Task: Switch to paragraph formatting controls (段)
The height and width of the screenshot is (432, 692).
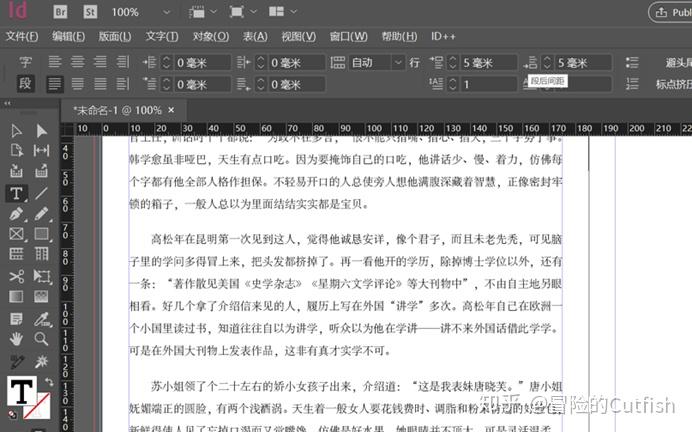Action: (x=25, y=83)
